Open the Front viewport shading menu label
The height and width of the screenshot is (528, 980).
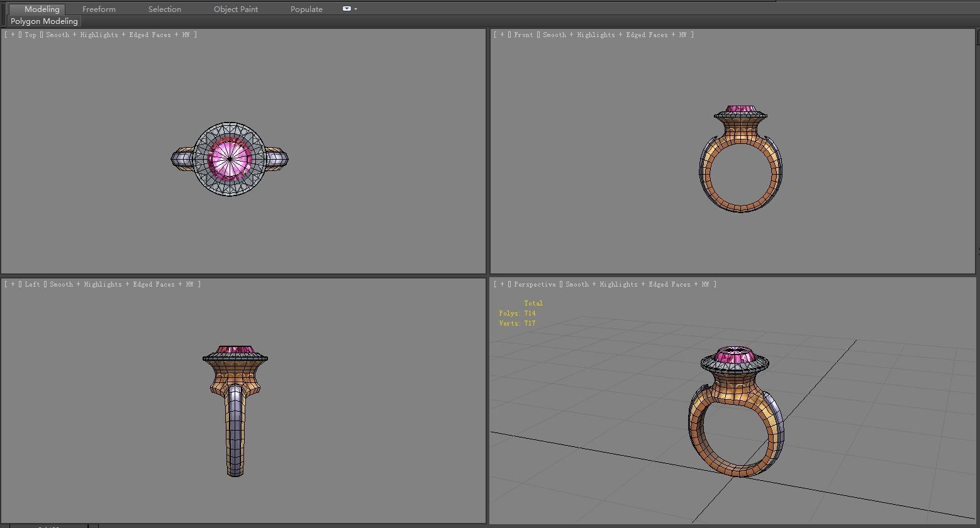click(615, 35)
